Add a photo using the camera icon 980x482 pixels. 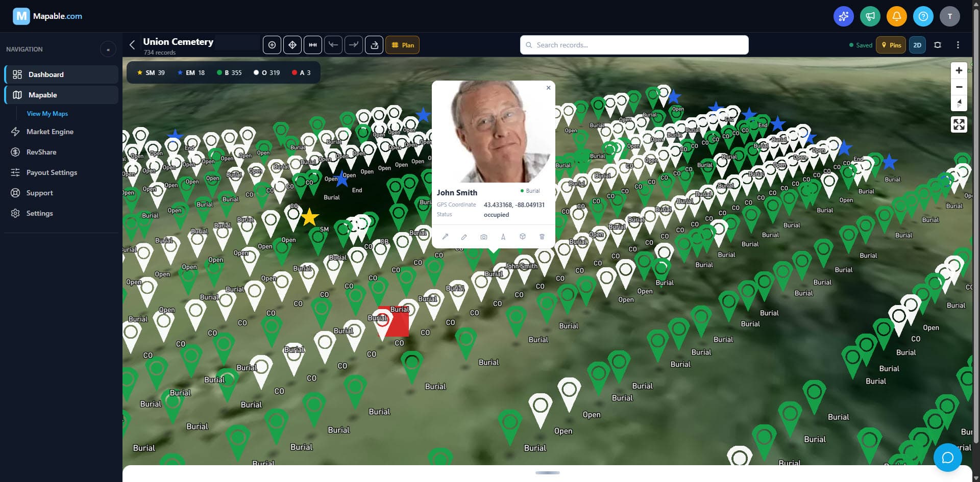pyautogui.click(x=484, y=237)
